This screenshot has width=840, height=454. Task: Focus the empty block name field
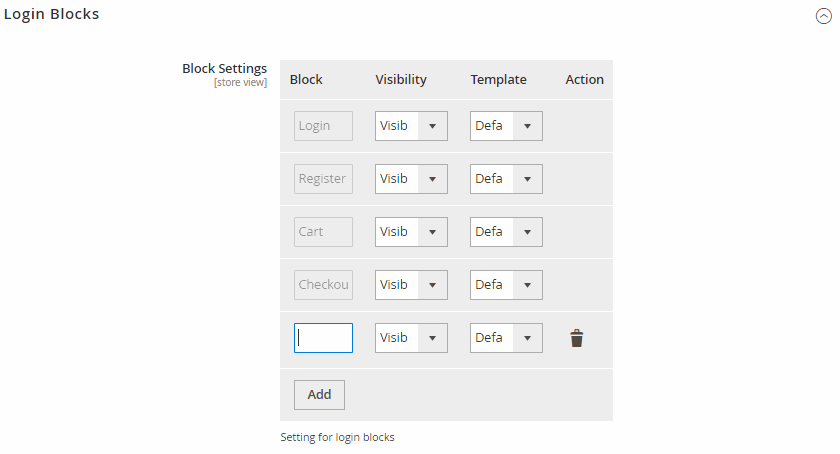pos(324,338)
